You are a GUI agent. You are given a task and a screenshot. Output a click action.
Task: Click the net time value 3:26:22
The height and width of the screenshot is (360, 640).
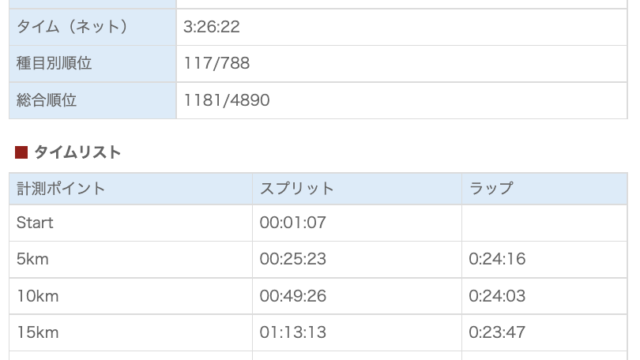[x=211, y=27]
